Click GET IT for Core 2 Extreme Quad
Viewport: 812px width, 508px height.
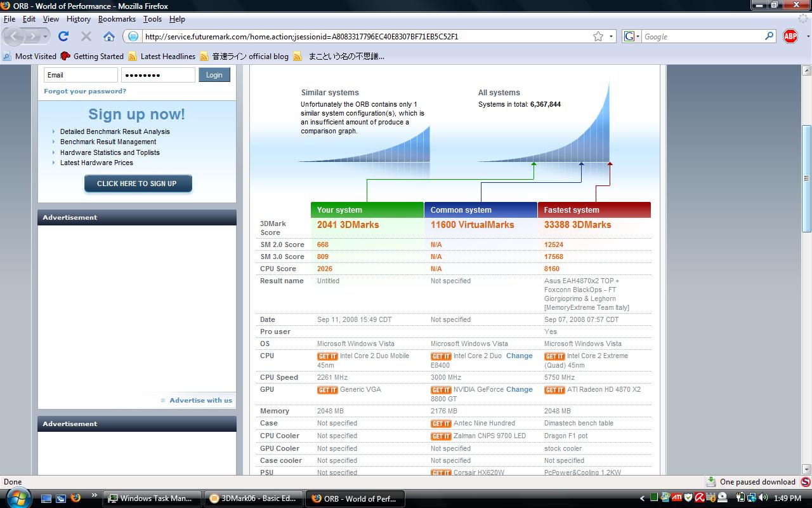click(554, 356)
